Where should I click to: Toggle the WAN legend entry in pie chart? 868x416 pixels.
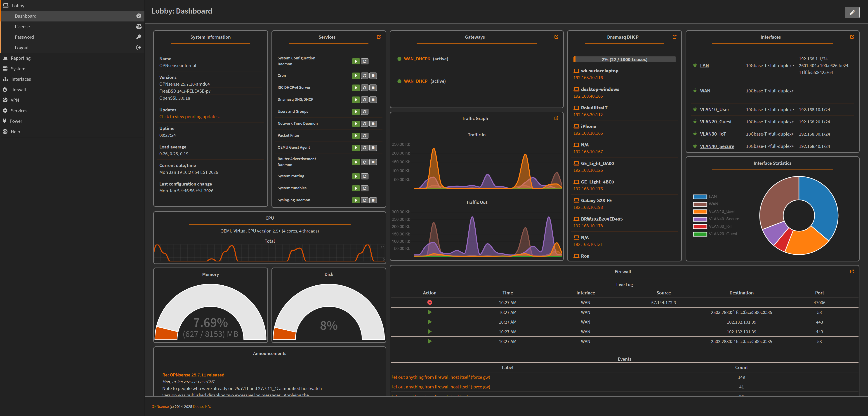coord(713,204)
